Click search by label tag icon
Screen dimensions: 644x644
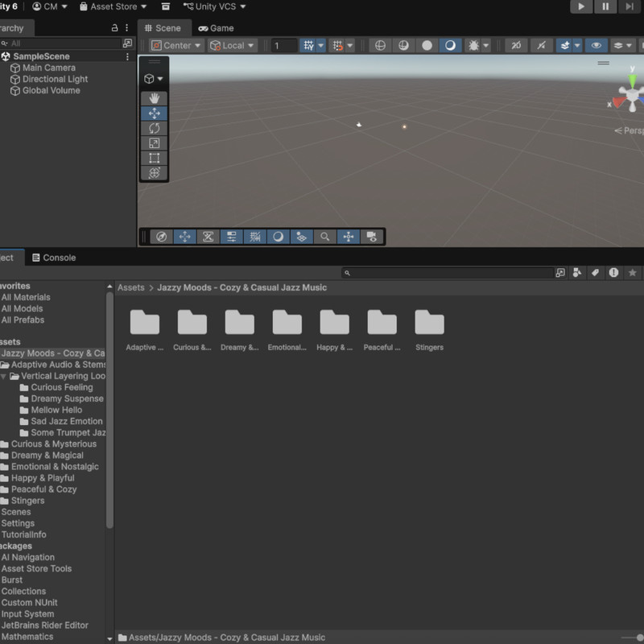coord(595,273)
